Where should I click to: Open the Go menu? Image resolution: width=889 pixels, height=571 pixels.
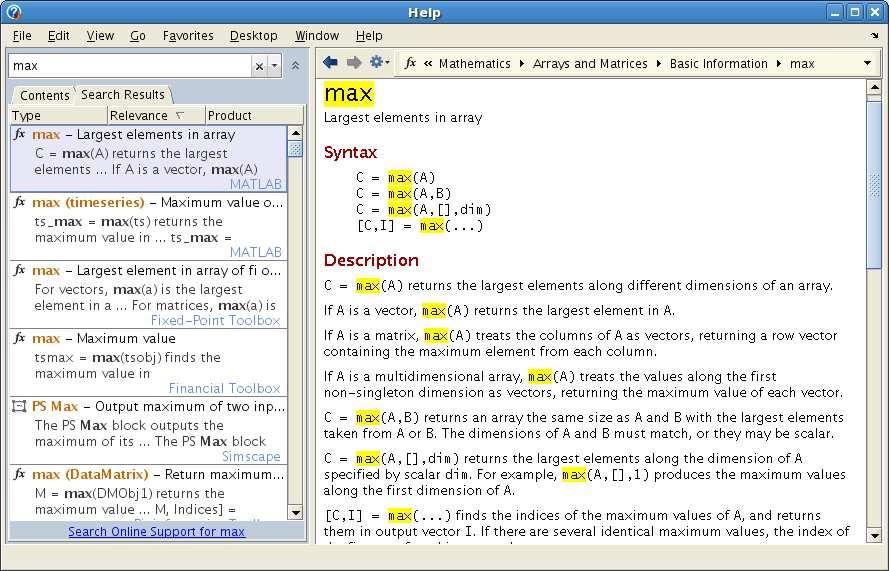coord(138,36)
